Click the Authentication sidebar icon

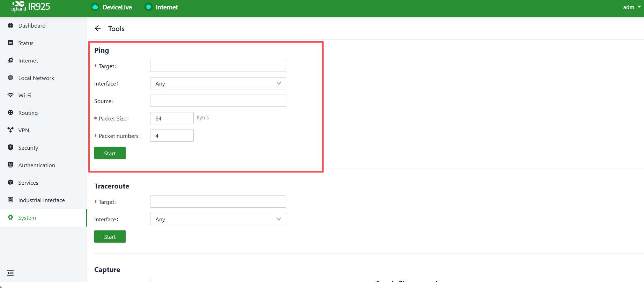pyautogui.click(x=10, y=165)
